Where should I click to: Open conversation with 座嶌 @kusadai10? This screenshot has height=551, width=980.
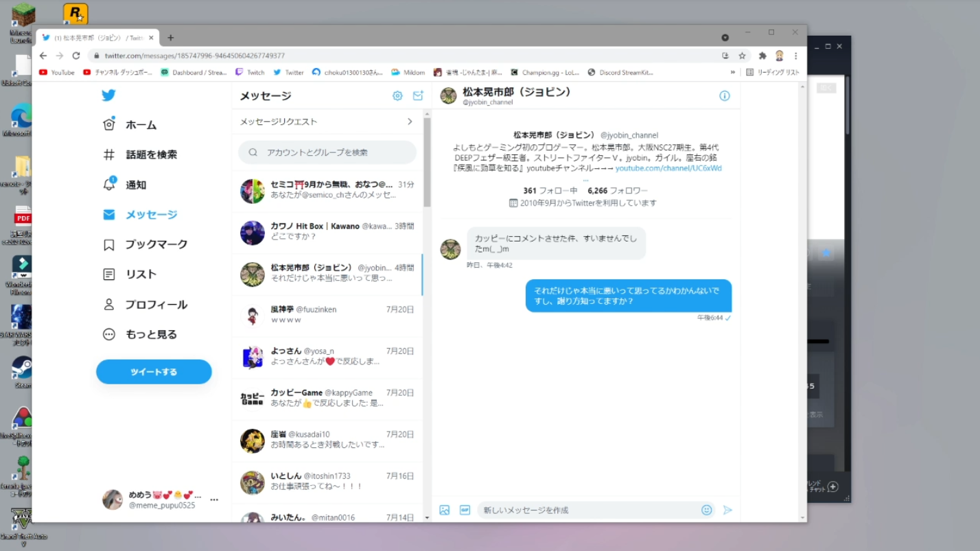pyautogui.click(x=327, y=441)
